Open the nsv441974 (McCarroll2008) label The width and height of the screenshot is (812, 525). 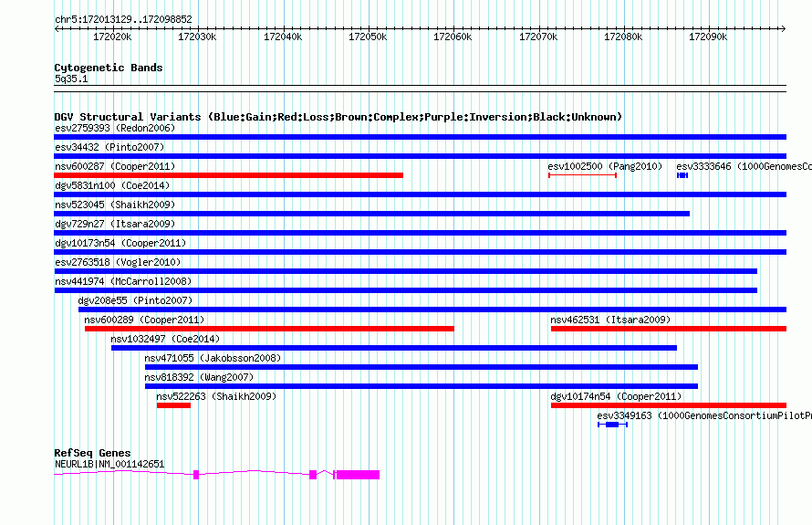pyautogui.click(x=123, y=281)
